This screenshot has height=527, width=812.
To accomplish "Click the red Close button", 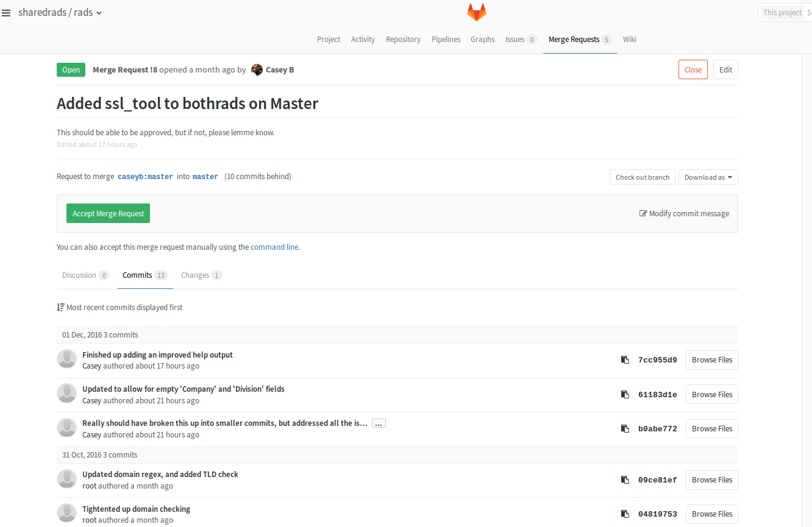I will [x=693, y=70].
